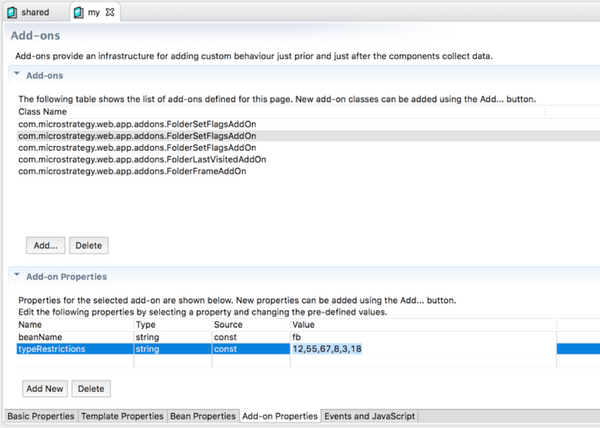Click the Value column header
Viewport: 600px width, 428px height.
point(423,325)
